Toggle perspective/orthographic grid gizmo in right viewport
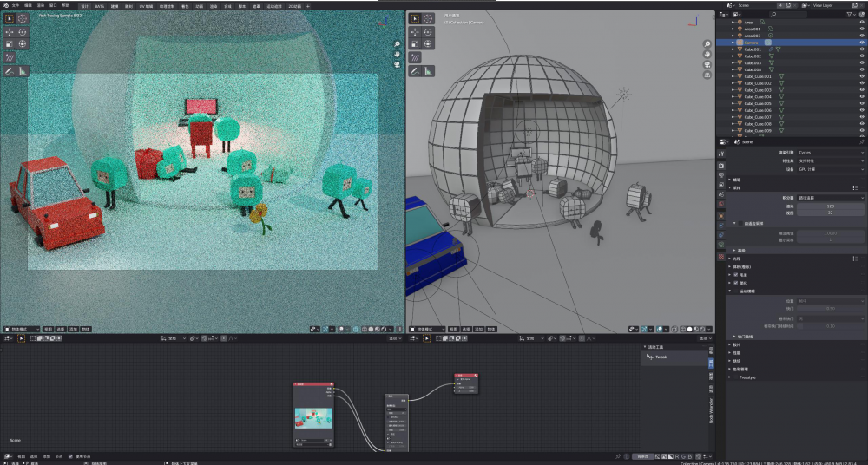The width and height of the screenshot is (868, 465). click(707, 75)
